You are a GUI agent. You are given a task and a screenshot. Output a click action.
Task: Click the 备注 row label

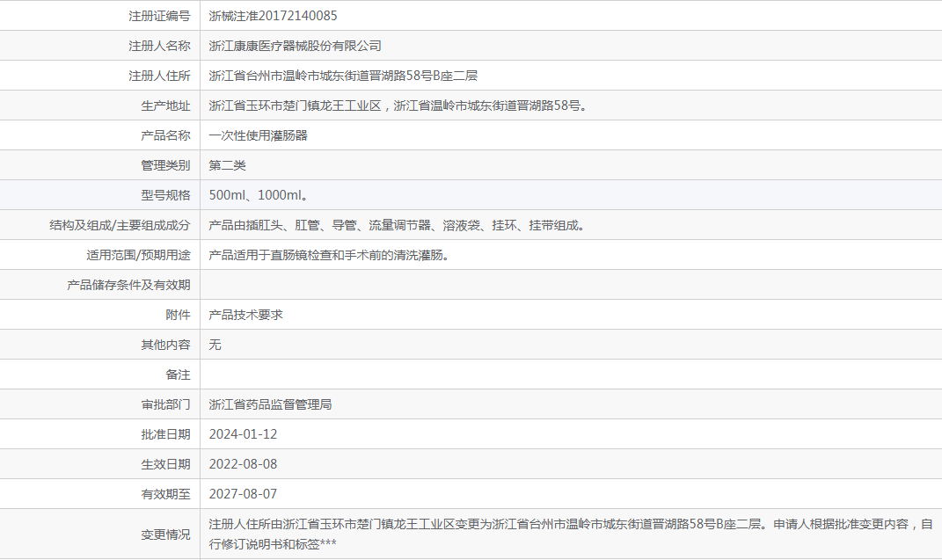coord(178,375)
